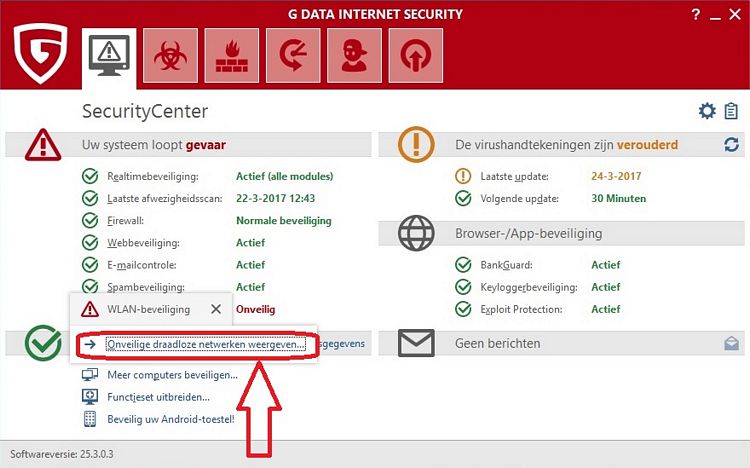Click the 22-3-2017 12:43 scan date
This screenshot has height=468, width=750.
coord(276,198)
